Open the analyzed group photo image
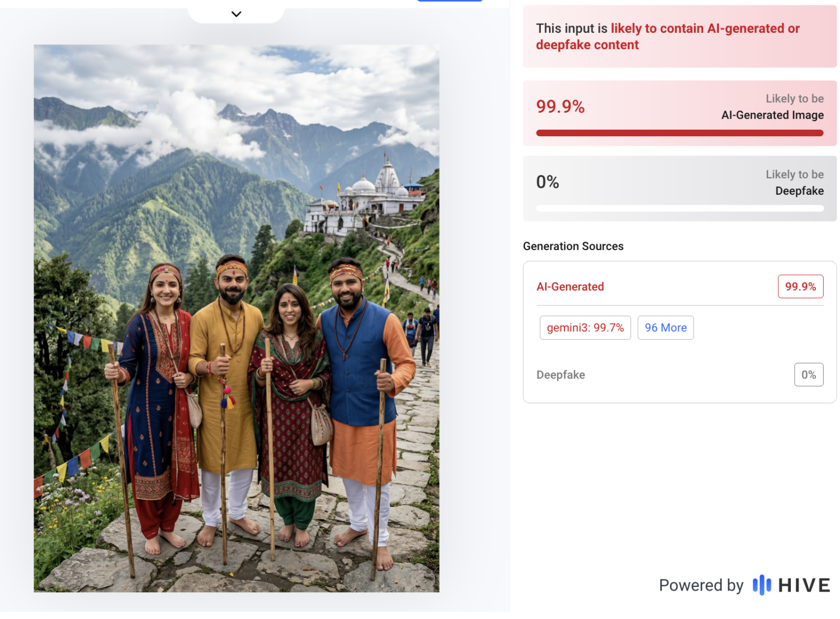840x619 pixels. [236, 318]
